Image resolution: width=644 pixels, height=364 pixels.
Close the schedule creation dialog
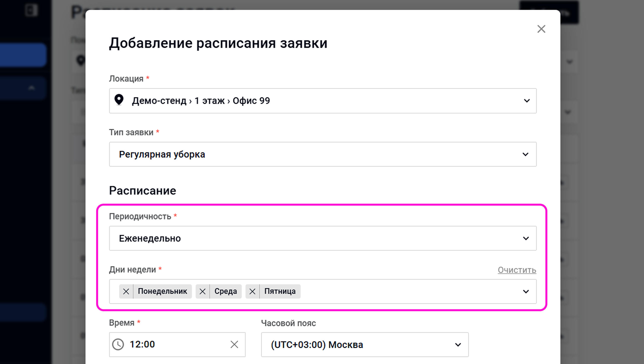pyautogui.click(x=541, y=29)
